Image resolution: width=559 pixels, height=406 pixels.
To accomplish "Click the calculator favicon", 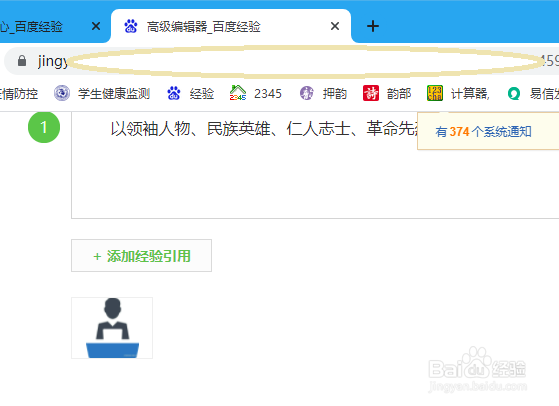I will coord(435,93).
